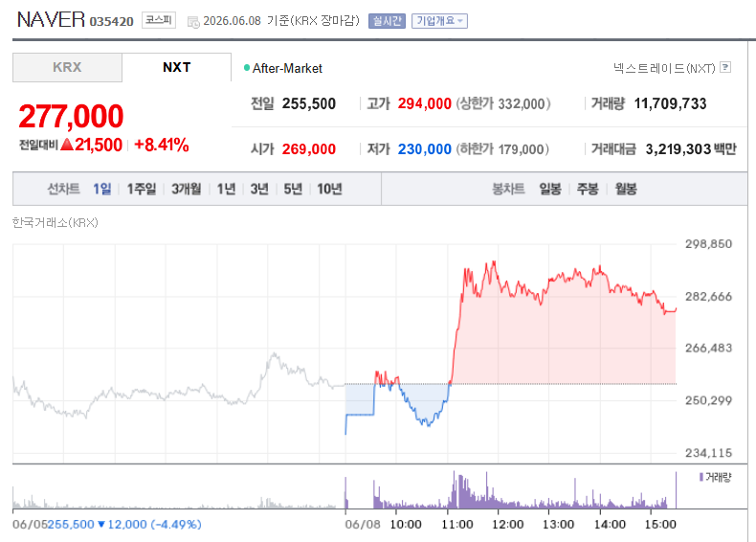Show the 일봉 daily candle chart
The width and height of the screenshot is (756, 542).
550,189
